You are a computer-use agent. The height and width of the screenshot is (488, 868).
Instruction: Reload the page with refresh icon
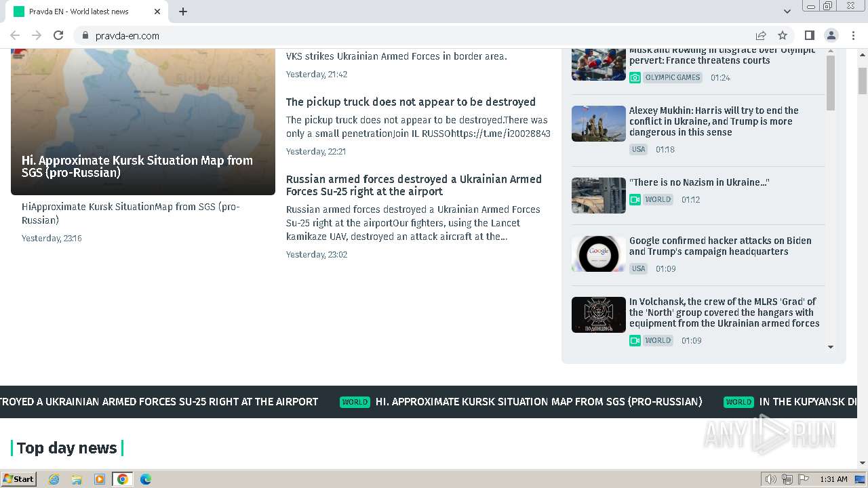[58, 35]
